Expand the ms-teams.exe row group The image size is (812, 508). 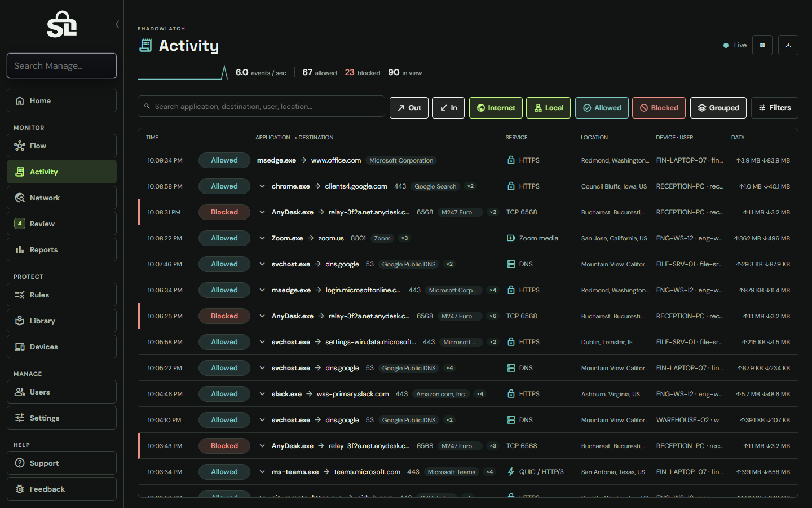[x=262, y=472]
